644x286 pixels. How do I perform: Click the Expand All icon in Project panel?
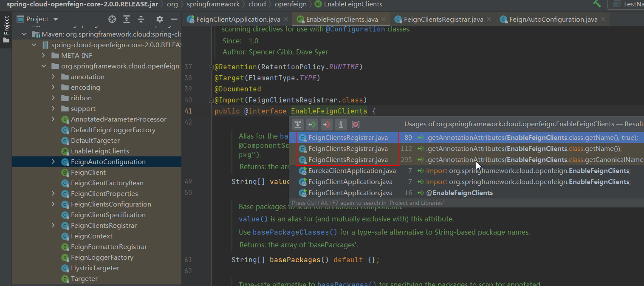tap(127, 19)
